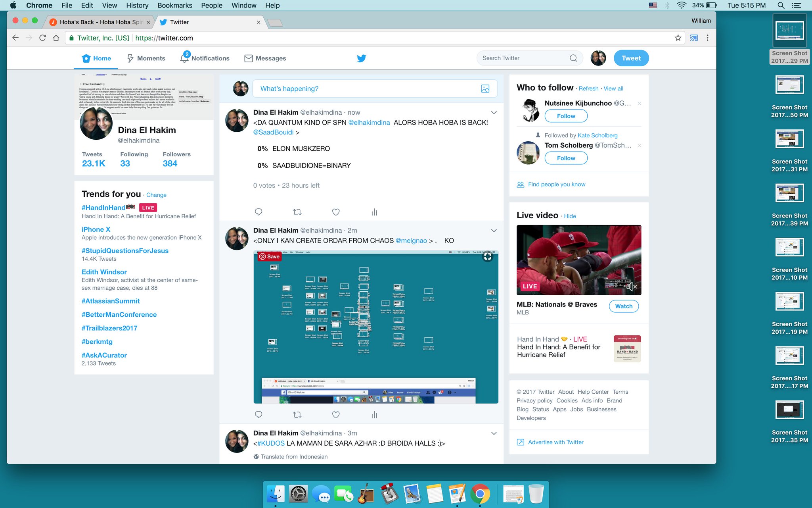The width and height of the screenshot is (812, 508).
Task: Open System Preferences in the Dock
Action: tap(298, 494)
